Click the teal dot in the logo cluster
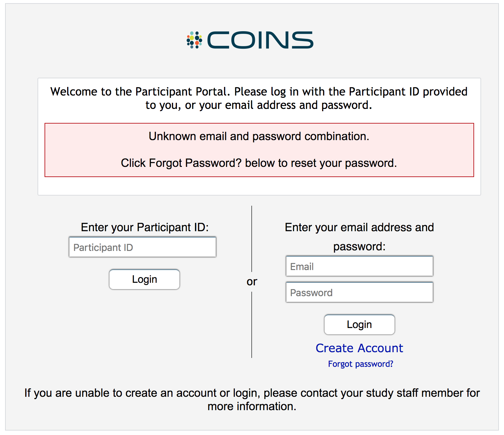The image size is (504, 435). (192, 33)
